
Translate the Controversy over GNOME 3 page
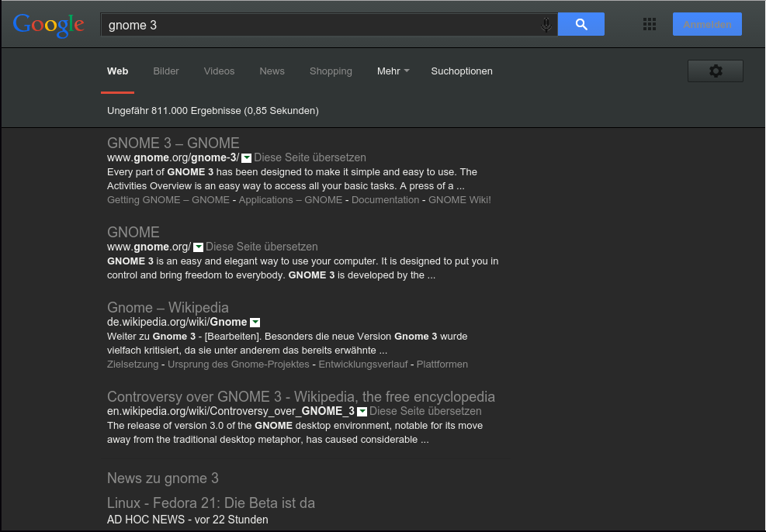tap(425, 412)
